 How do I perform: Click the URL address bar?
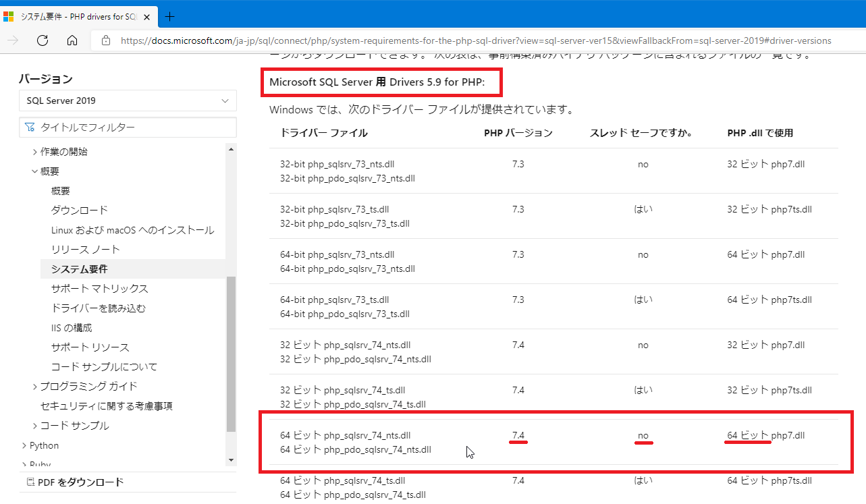coord(472,40)
